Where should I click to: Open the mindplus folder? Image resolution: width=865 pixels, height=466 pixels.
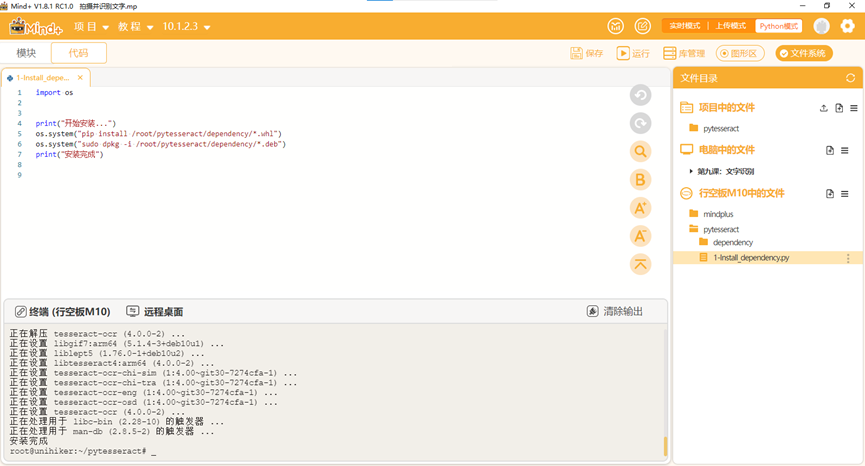(718, 214)
